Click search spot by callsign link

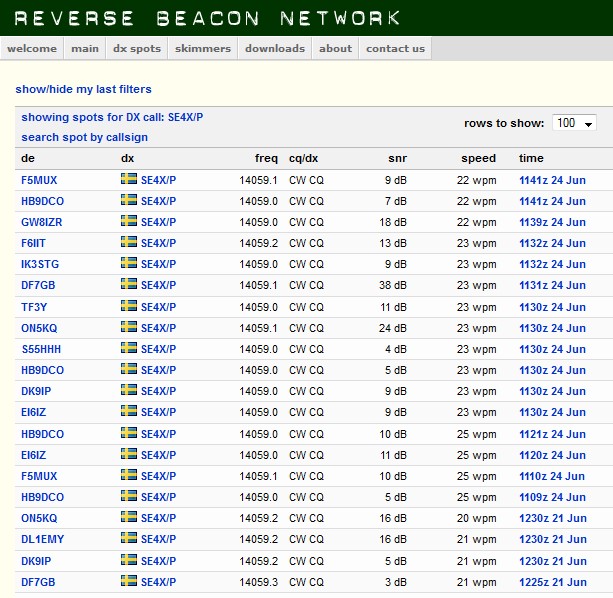(77, 137)
